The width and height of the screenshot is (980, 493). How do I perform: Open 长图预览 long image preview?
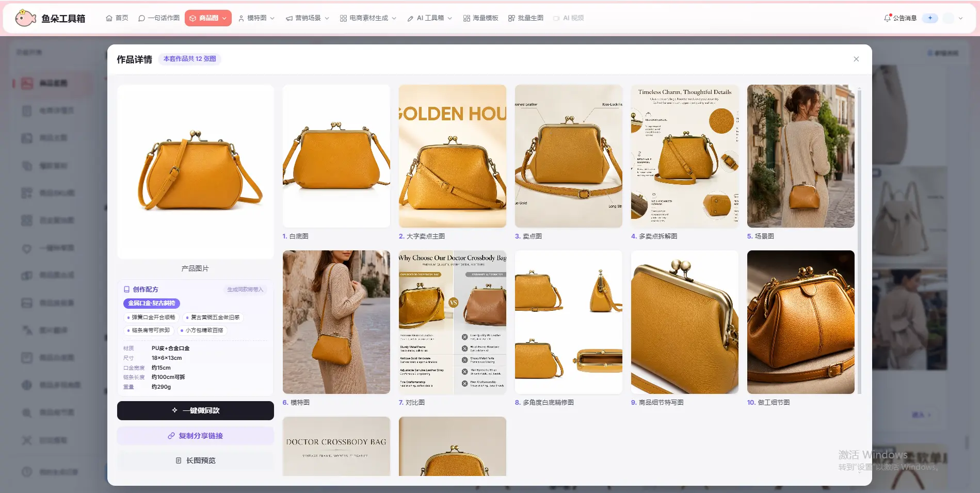pos(196,460)
